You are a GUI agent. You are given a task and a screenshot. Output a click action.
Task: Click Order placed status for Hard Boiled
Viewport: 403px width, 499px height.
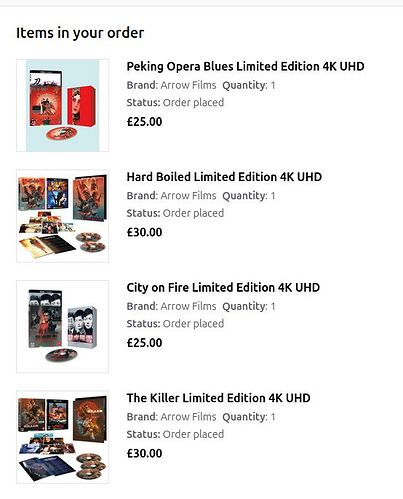click(x=193, y=213)
